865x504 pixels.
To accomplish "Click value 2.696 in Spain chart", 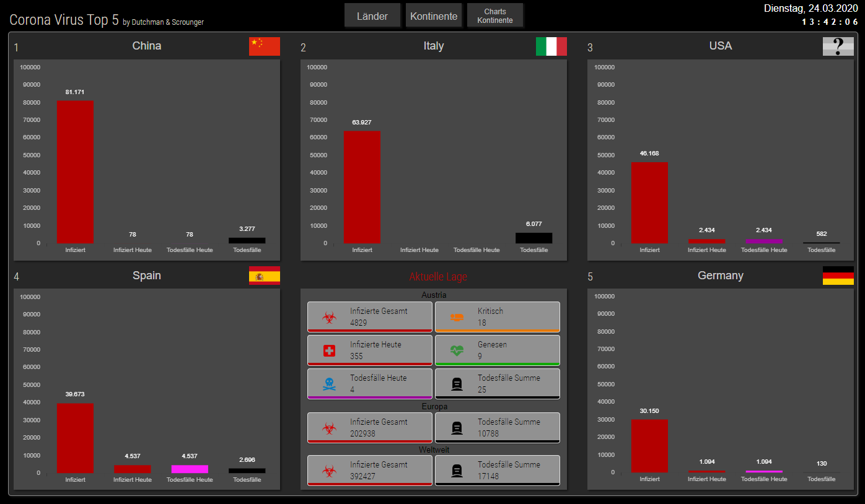I will click(247, 460).
